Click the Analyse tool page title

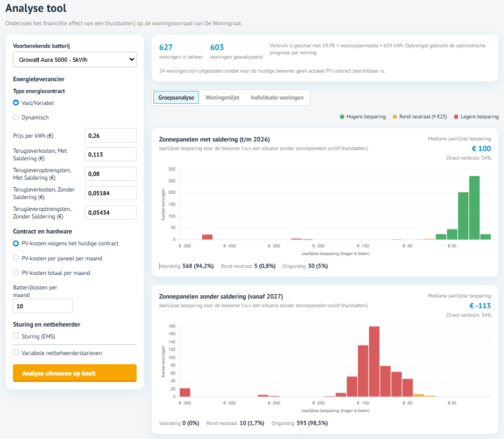(36, 8)
